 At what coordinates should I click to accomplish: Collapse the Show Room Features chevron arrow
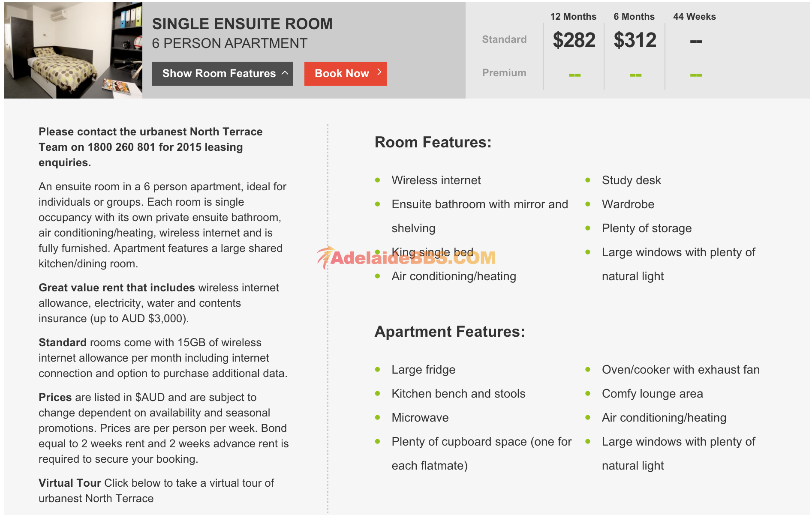(x=285, y=73)
